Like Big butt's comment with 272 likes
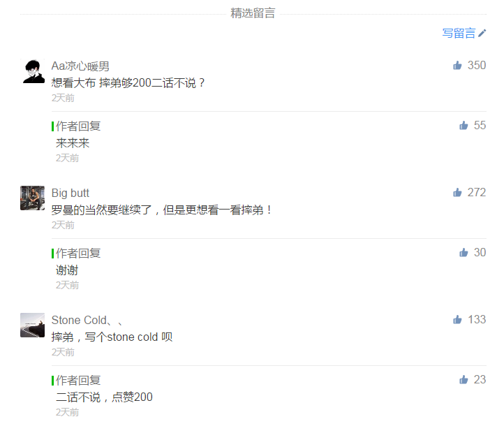Screen dimensions: 504x440 [457, 193]
